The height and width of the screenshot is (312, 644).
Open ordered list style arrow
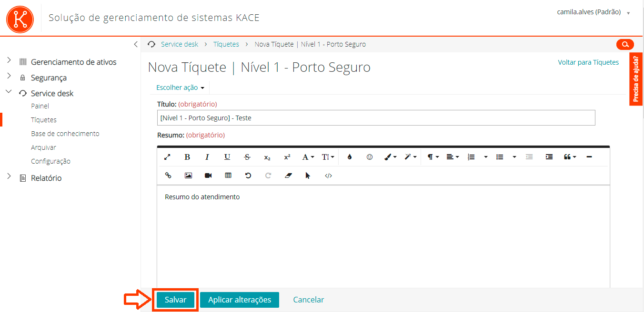486,157
